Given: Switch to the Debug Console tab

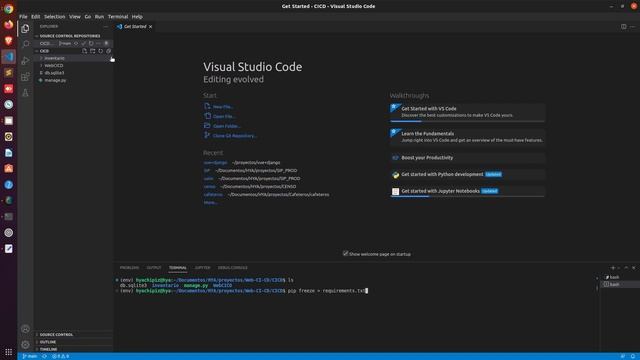Looking at the screenshot, I should tap(233, 268).
